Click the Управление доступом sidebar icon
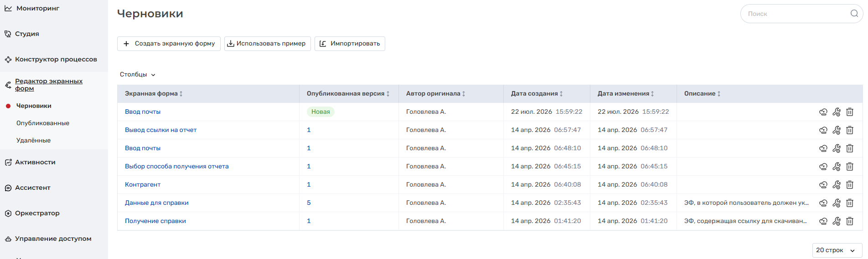This screenshot has width=868, height=259. pyautogui.click(x=8, y=239)
